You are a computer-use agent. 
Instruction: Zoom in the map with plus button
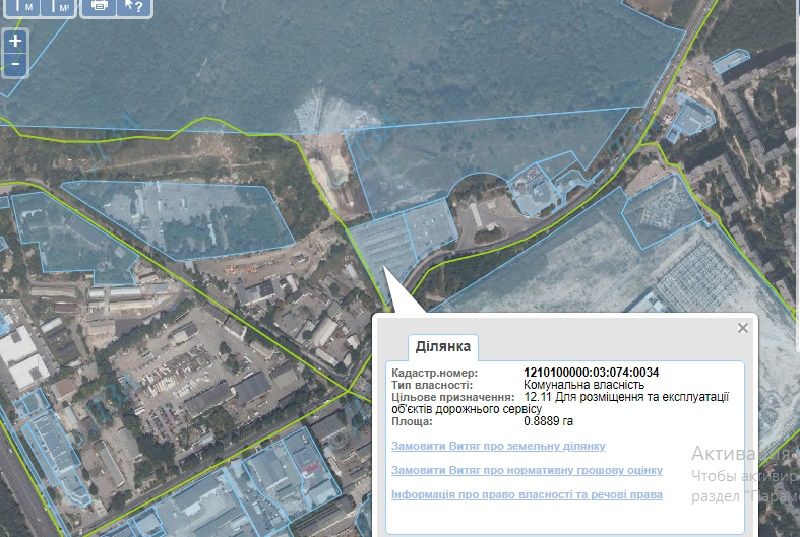pos(15,41)
